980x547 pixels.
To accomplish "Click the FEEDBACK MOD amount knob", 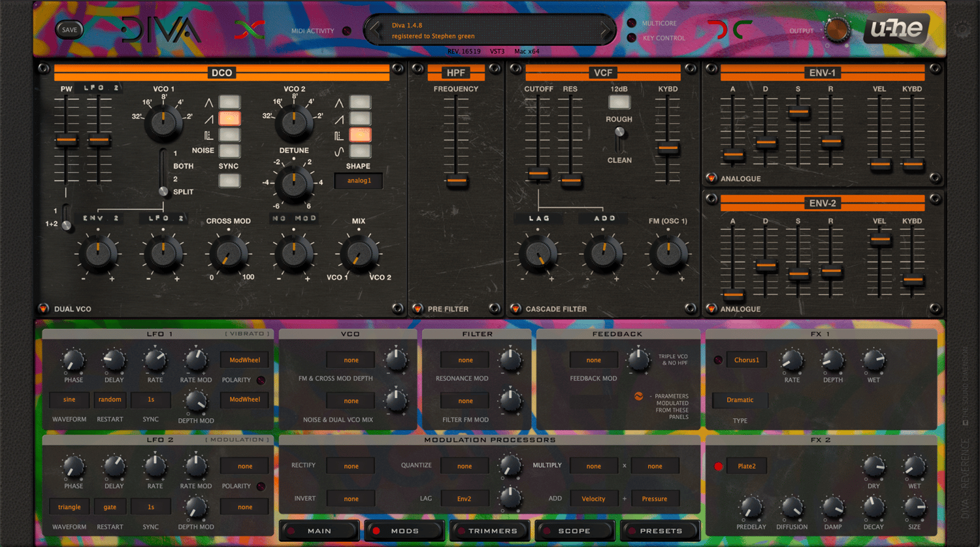I will [x=638, y=359].
